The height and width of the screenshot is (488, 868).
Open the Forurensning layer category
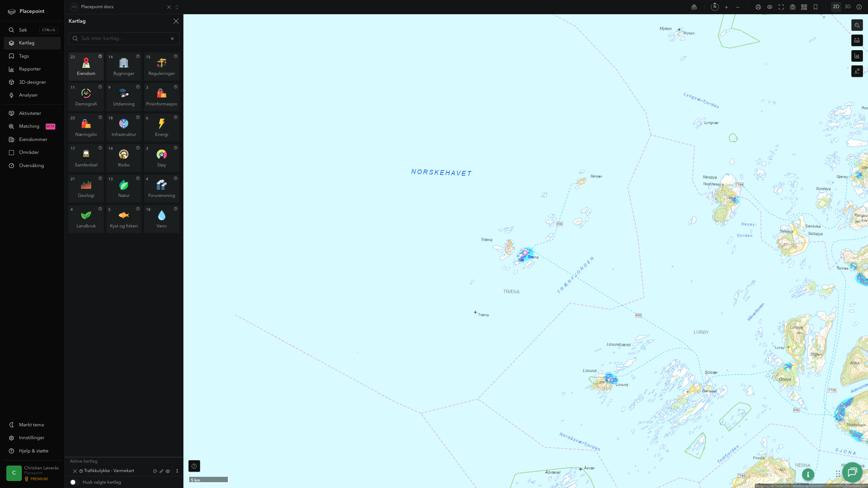point(161,188)
